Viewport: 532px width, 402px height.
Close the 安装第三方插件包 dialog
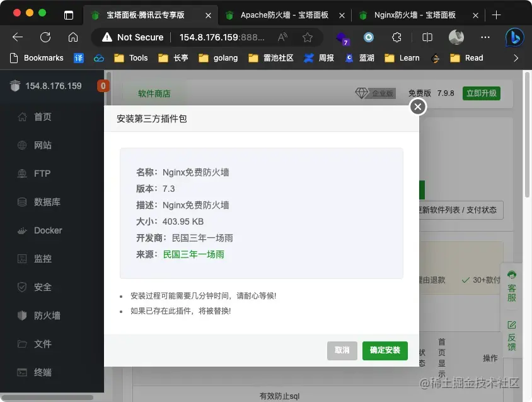pyautogui.click(x=418, y=107)
